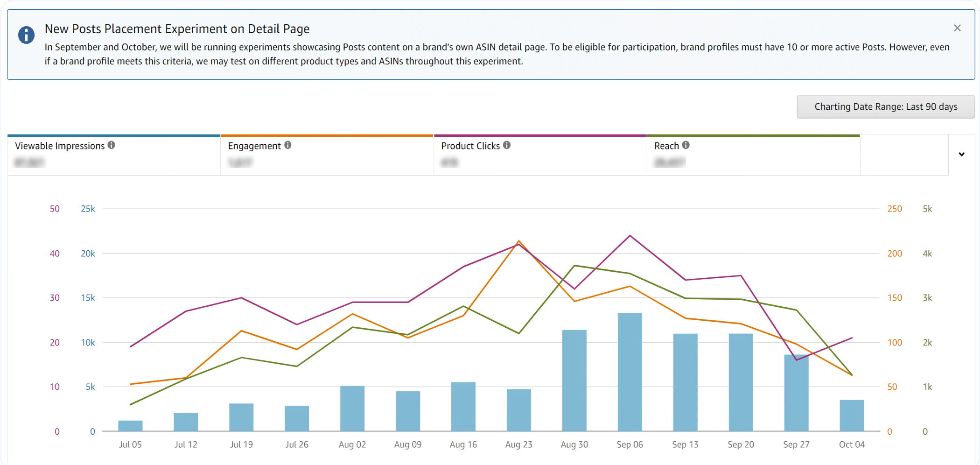The height and width of the screenshot is (465, 980).
Task: Show info tooltip for Engagement
Action: tap(288, 145)
